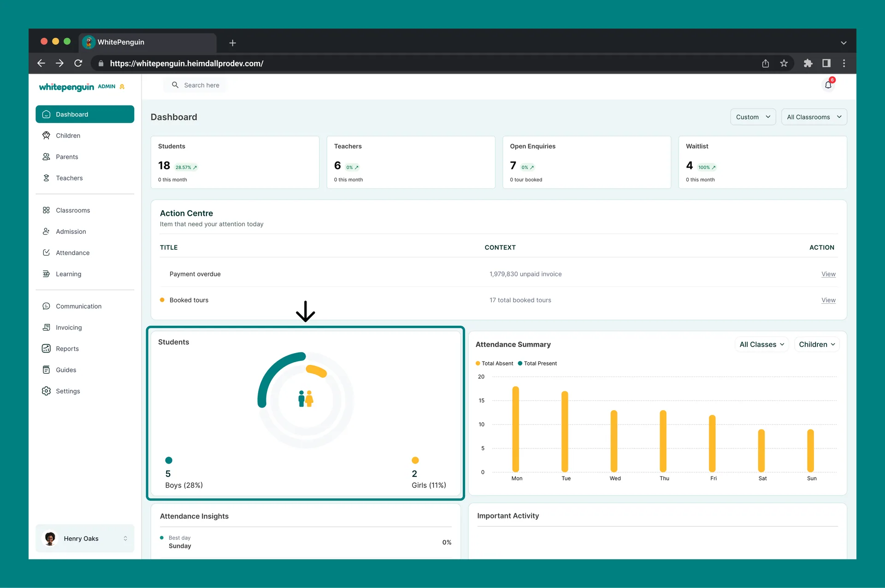This screenshot has width=885, height=588.
Task: Open notifications bell icon
Action: (x=828, y=85)
